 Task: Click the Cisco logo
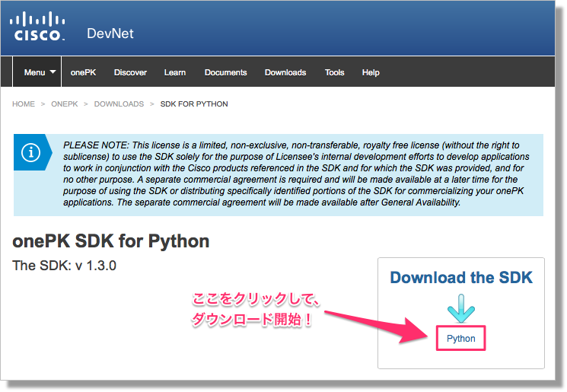37,26
